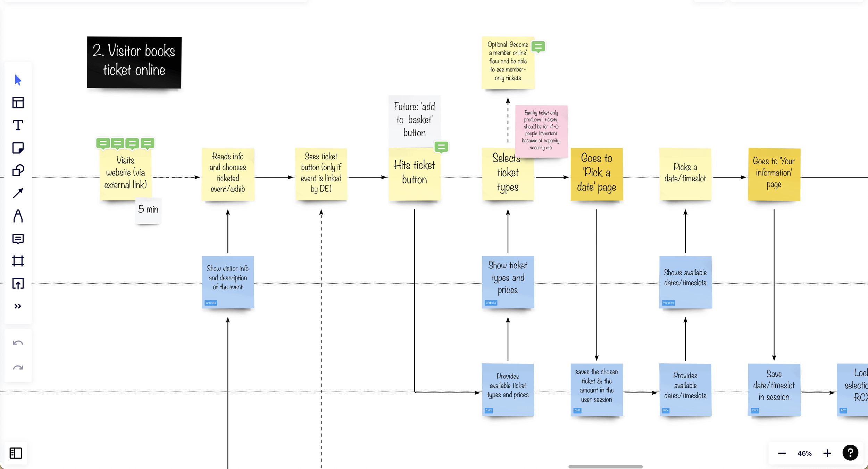
Task: Select the pink 'Family ticket only' note
Action: pyautogui.click(x=541, y=131)
